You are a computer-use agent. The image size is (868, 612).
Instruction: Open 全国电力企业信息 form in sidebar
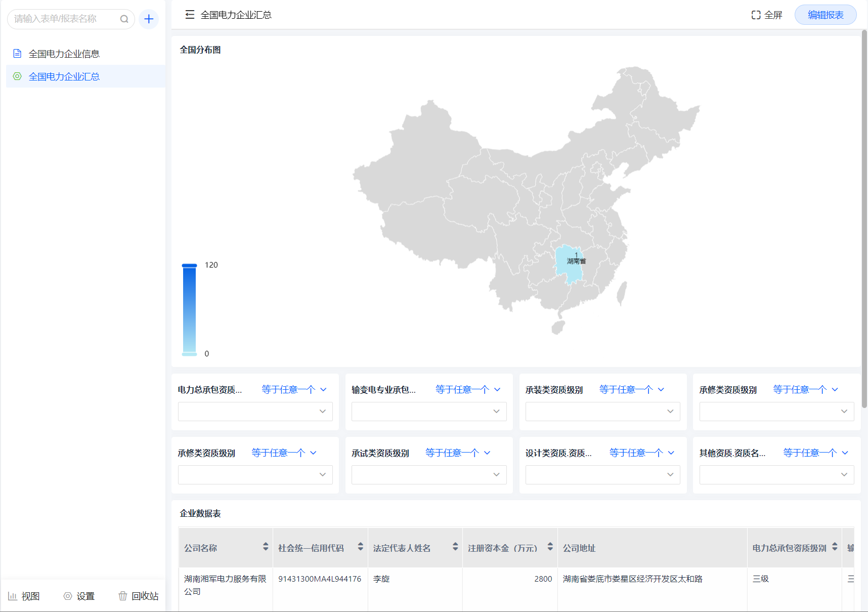pyautogui.click(x=64, y=54)
